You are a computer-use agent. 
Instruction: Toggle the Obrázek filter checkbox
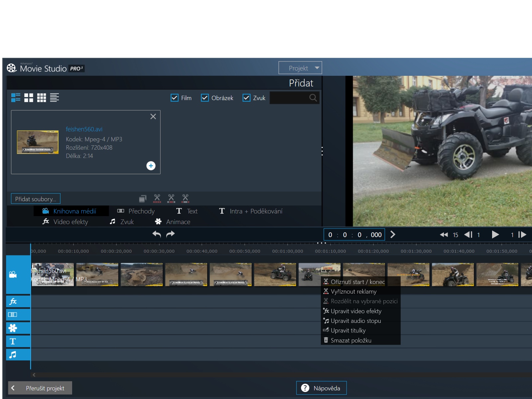(x=205, y=98)
